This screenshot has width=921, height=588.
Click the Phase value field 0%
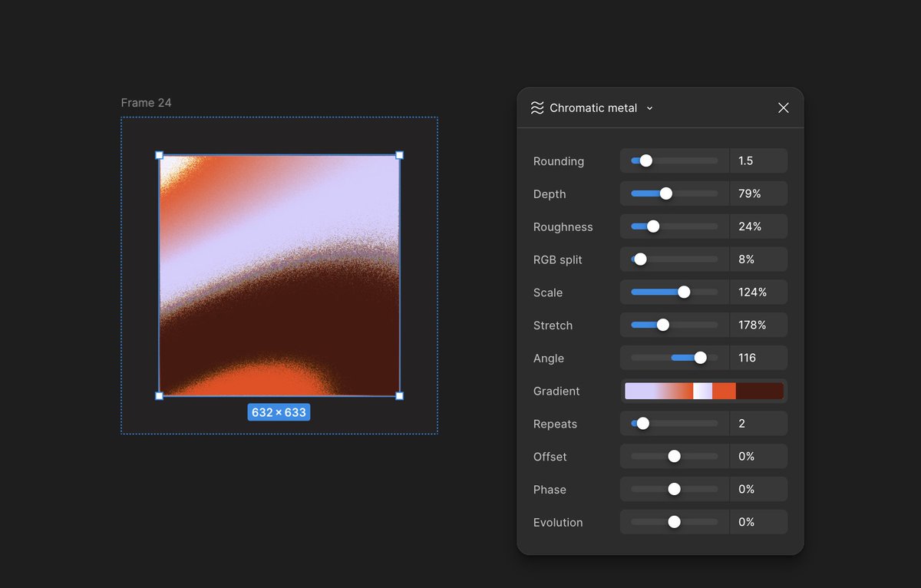[x=758, y=489]
